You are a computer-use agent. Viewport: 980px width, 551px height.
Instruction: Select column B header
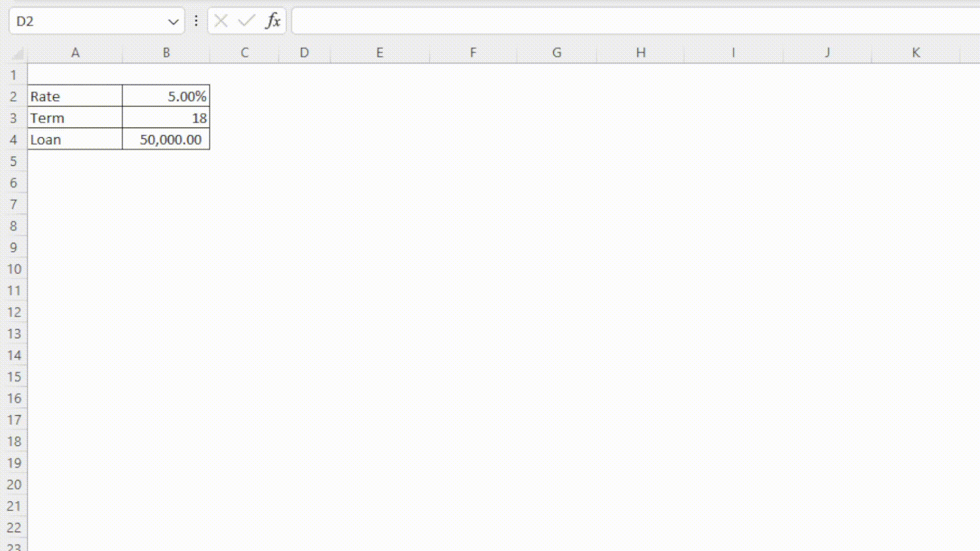(x=166, y=53)
